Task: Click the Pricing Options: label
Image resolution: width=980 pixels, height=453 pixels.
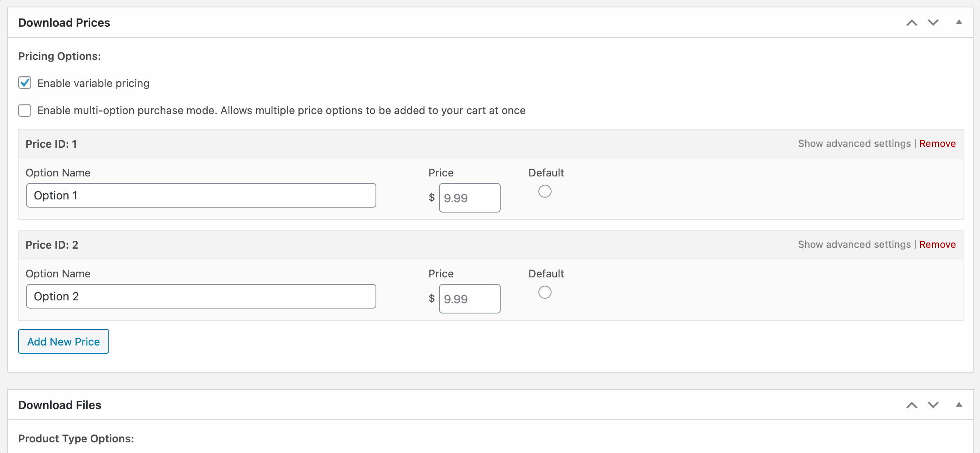Action: click(x=60, y=56)
